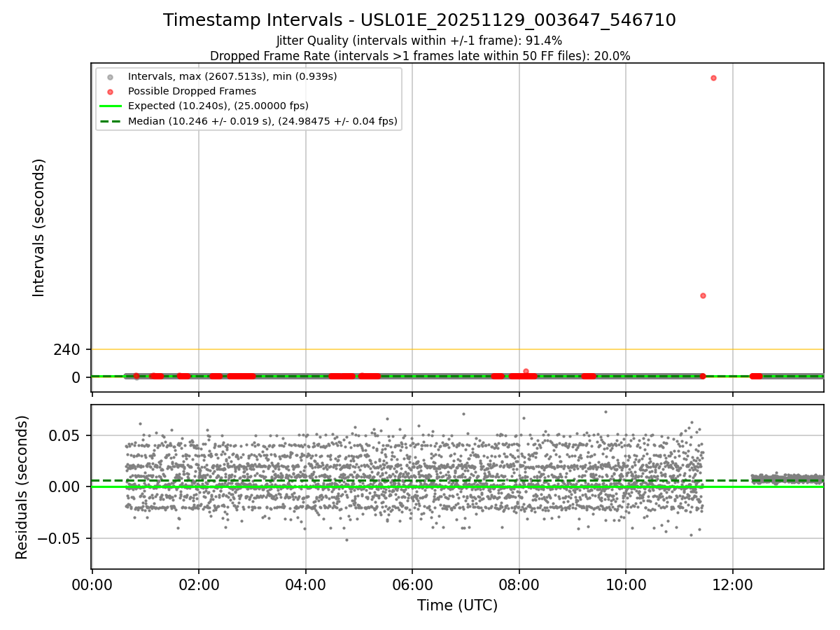The height and width of the screenshot is (630, 840).
Task: Click the legend entry "Possible Dropped Frames"
Action: (192, 91)
